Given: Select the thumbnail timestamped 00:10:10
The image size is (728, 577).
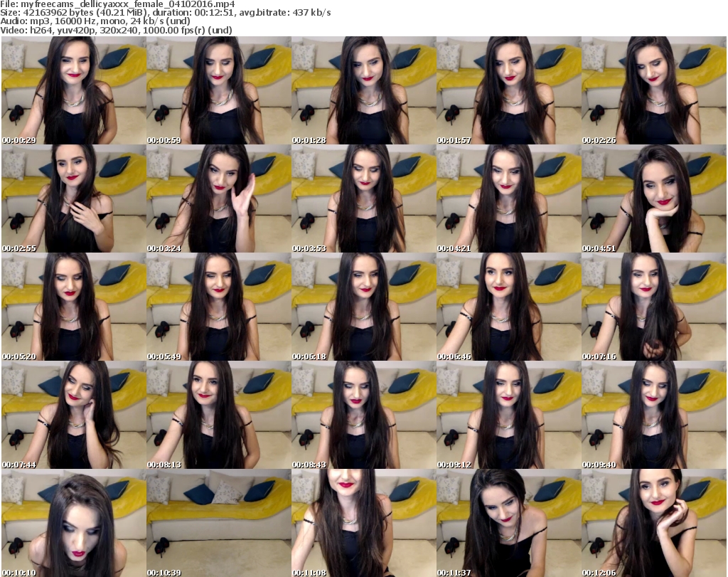Looking at the screenshot, I should point(74,523).
